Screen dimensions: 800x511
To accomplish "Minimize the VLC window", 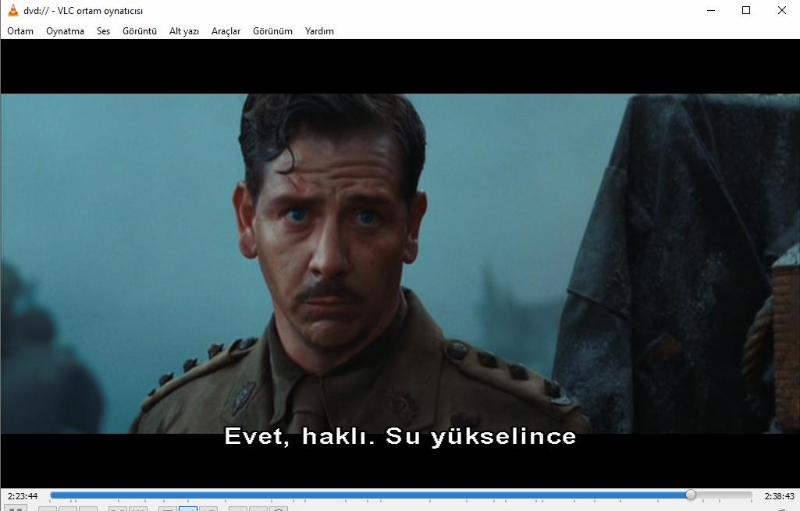I will 709,10.
